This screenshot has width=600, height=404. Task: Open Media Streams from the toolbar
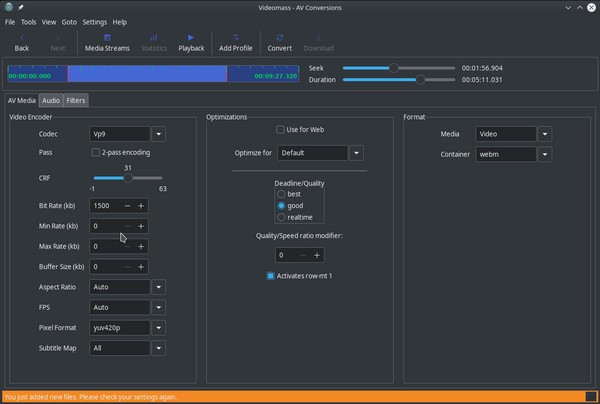click(x=107, y=37)
